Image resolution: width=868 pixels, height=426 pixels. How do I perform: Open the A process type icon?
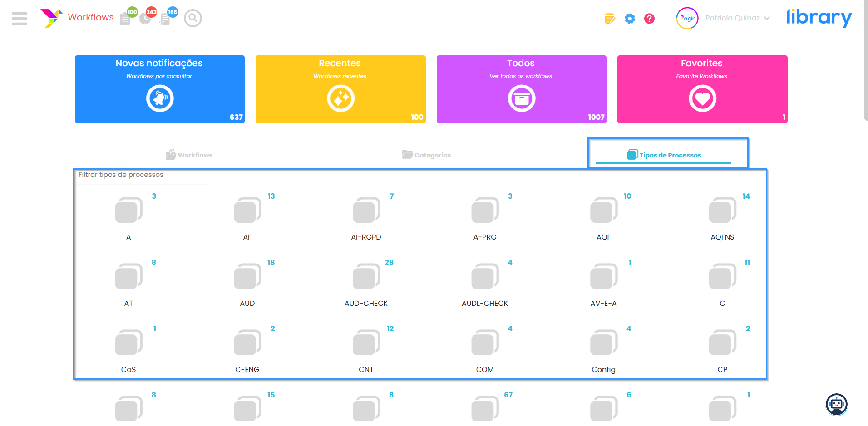129,210
